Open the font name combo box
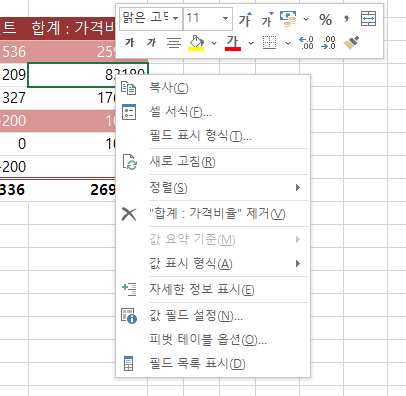406x396 pixels. point(151,18)
